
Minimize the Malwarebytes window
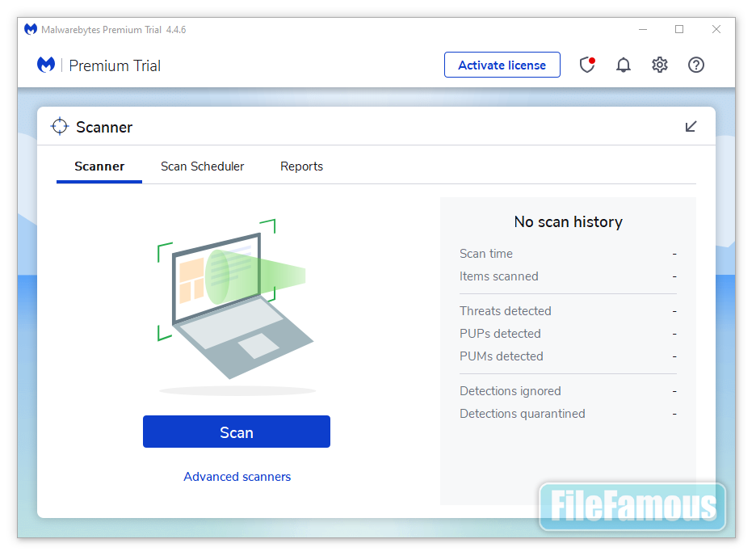click(643, 29)
